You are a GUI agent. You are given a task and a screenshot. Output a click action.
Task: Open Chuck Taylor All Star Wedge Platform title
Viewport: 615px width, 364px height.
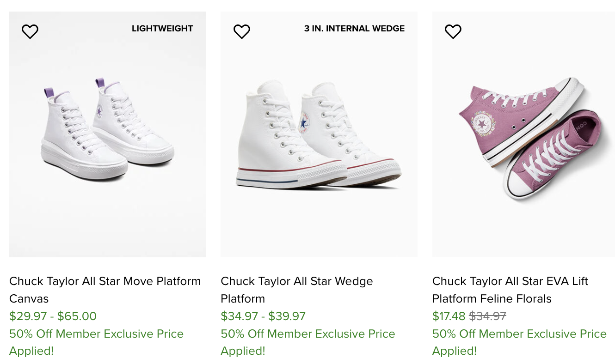[296, 290]
